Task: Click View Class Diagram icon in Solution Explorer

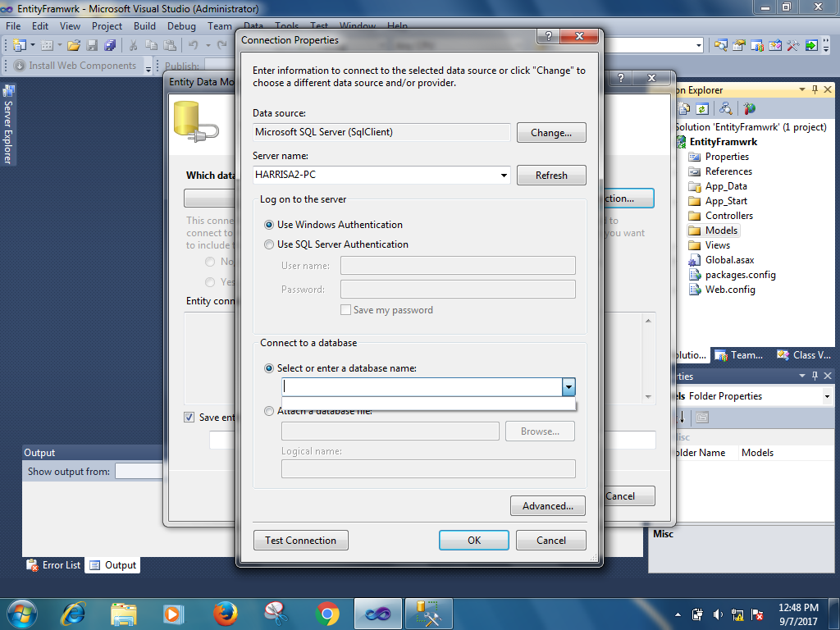Action: 726,109
